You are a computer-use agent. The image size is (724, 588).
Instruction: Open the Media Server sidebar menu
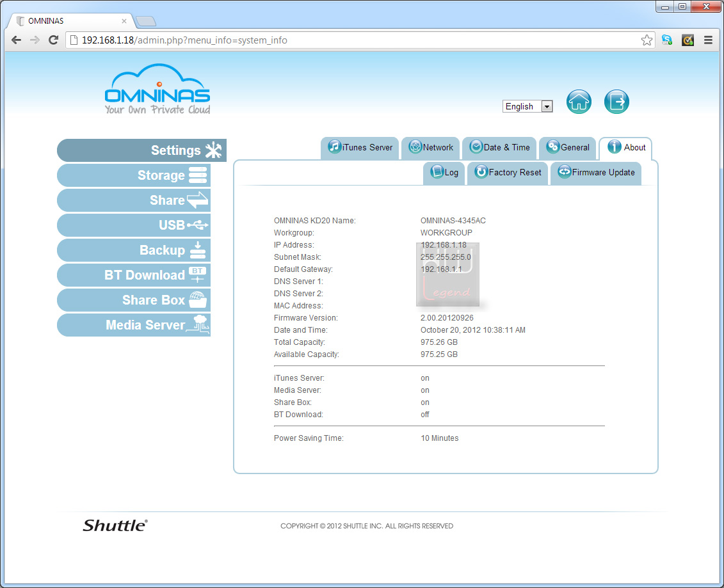tap(133, 325)
